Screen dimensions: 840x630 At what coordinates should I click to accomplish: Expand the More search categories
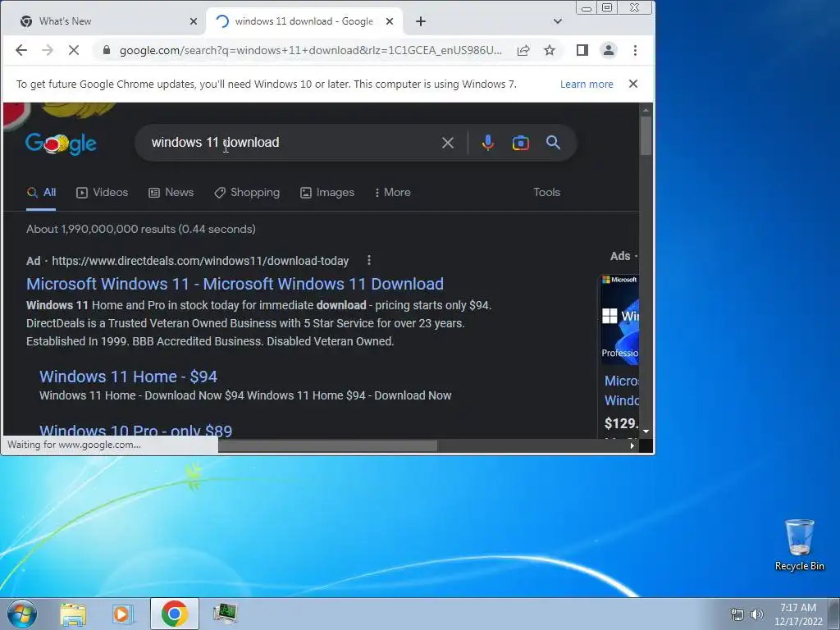click(x=393, y=192)
